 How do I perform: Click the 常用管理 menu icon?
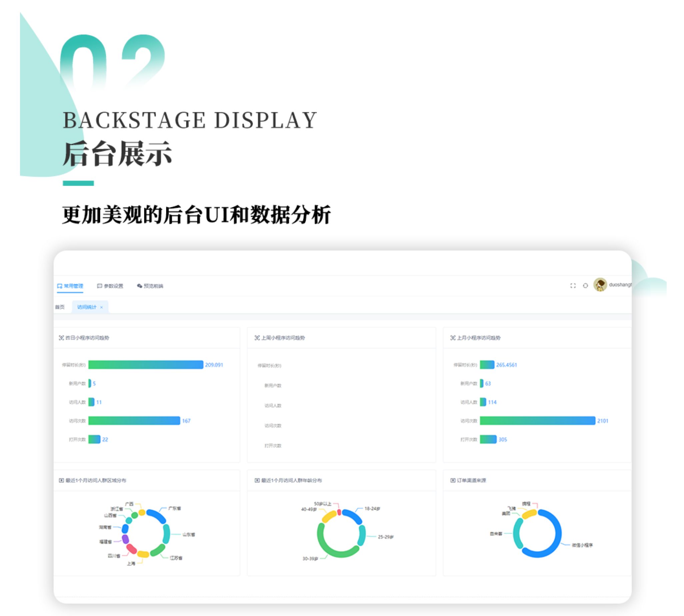tap(60, 286)
